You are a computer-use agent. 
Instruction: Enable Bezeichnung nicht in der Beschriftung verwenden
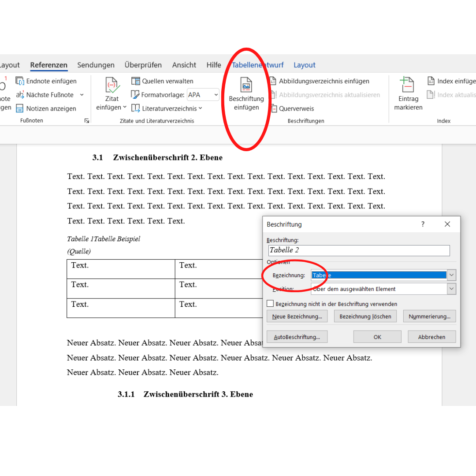click(270, 304)
